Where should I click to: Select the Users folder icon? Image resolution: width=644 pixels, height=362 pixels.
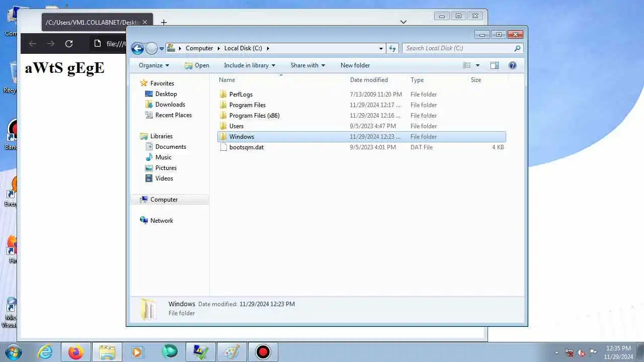223,126
